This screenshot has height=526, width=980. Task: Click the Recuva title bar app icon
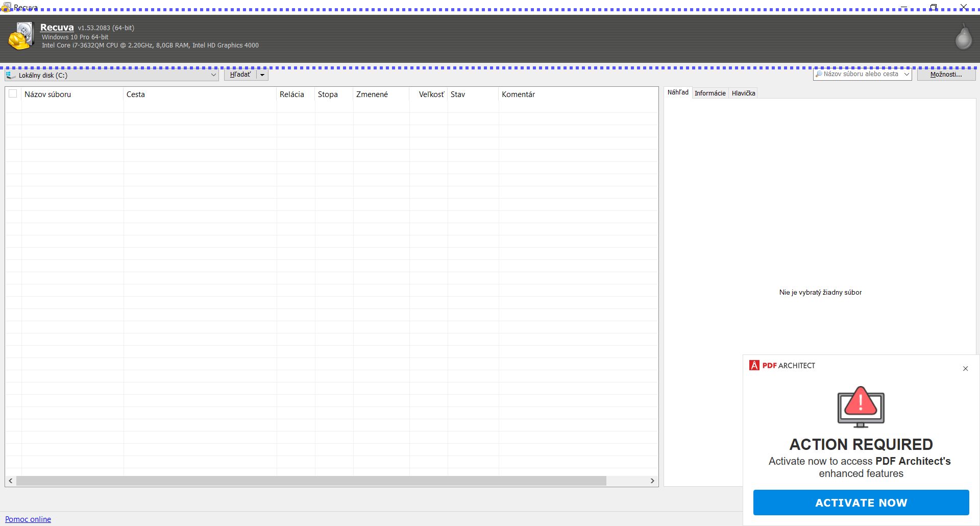(x=6, y=7)
